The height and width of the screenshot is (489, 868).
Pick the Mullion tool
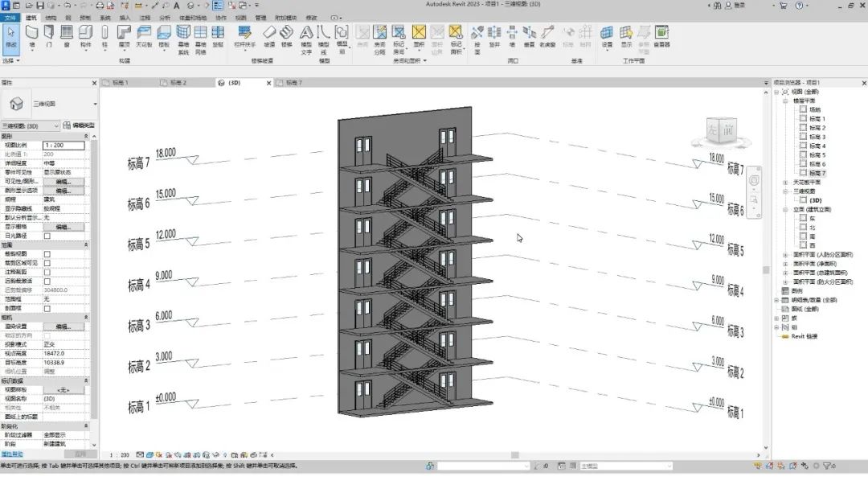218,36
